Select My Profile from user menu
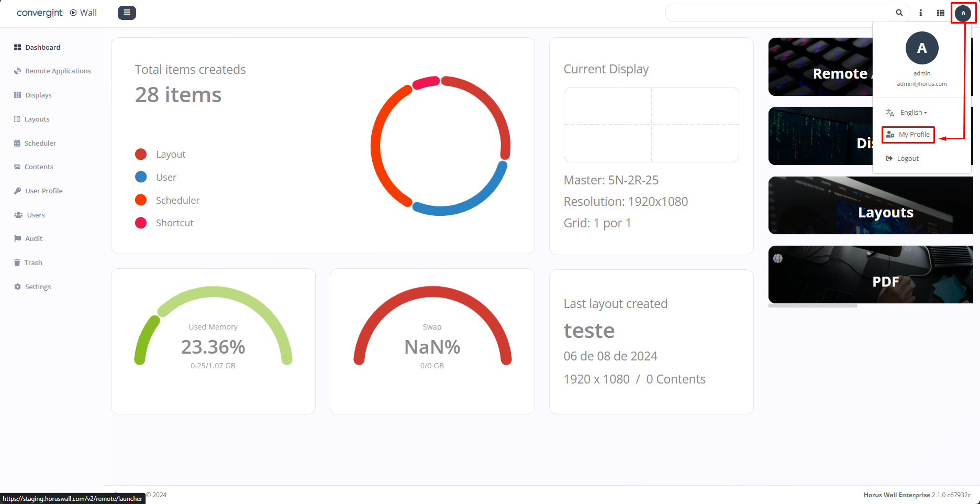Viewport: 980px width, 504px height. (908, 135)
